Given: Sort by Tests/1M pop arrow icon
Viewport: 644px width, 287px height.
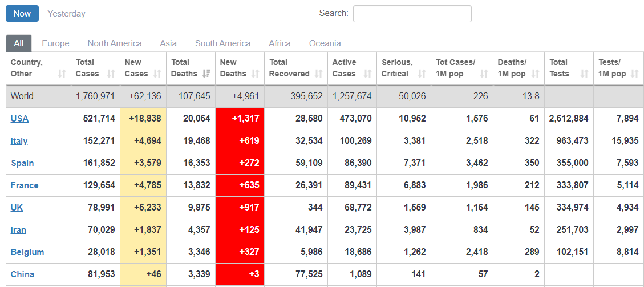Looking at the screenshot, I should (635, 74).
